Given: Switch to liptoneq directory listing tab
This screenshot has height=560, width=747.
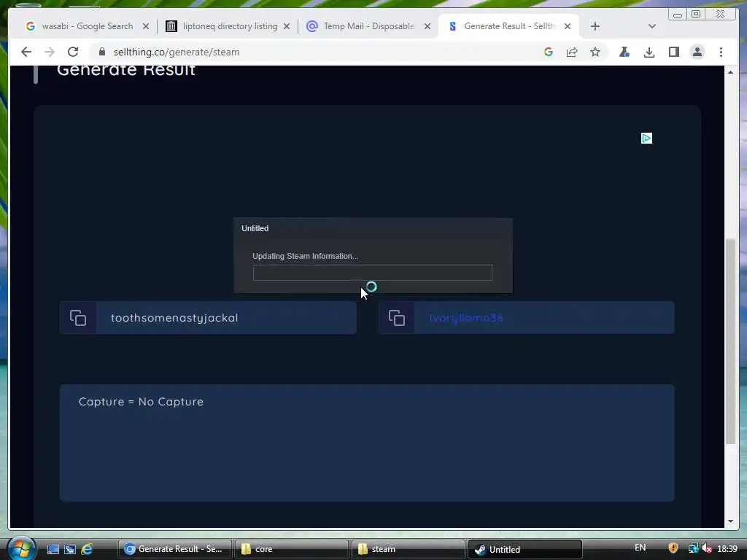Looking at the screenshot, I should point(228,26).
